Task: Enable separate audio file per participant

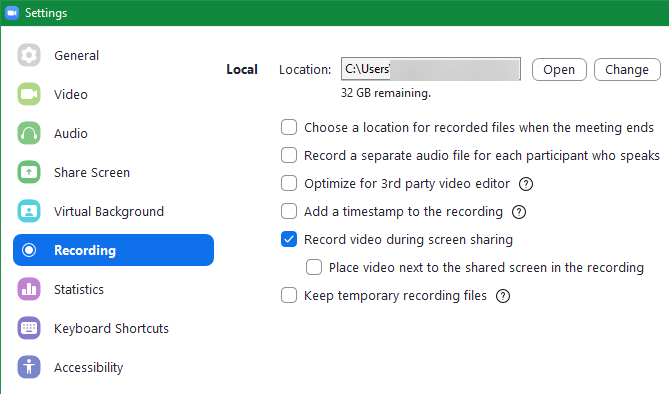Action: [x=289, y=155]
